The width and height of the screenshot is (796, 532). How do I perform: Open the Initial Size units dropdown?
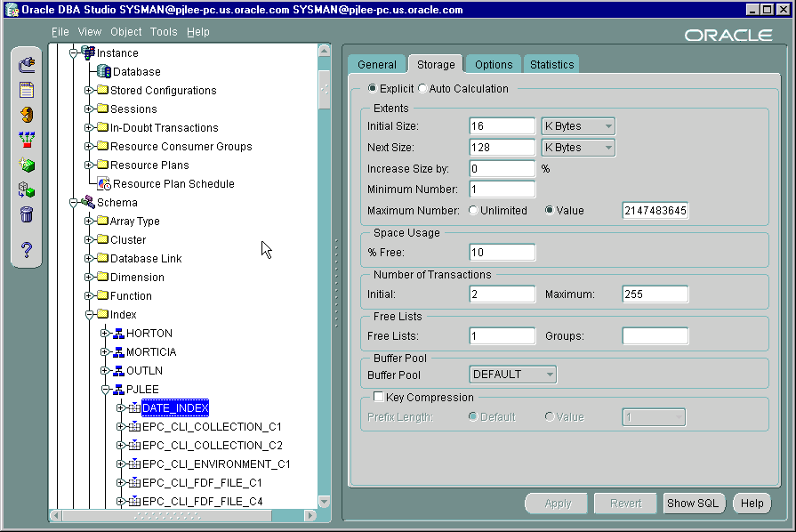578,127
